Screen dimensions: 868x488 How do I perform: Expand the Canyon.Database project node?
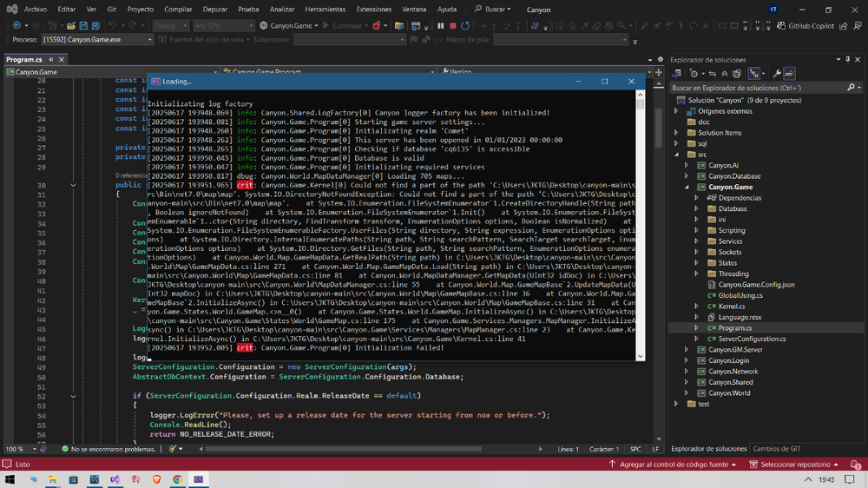[687, 176]
